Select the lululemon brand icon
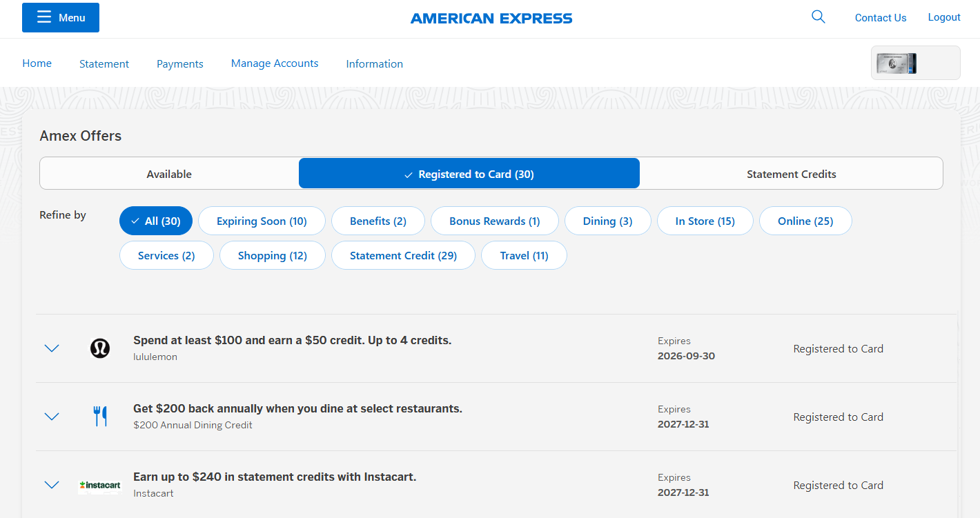 pyautogui.click(x=99, y=348)
